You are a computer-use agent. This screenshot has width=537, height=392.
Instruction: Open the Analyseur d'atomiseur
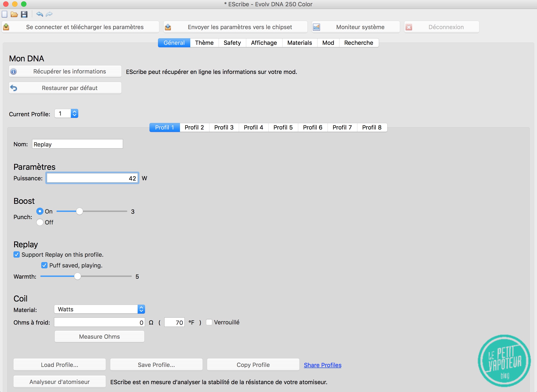pyautogui.click(x=60, y=382)
